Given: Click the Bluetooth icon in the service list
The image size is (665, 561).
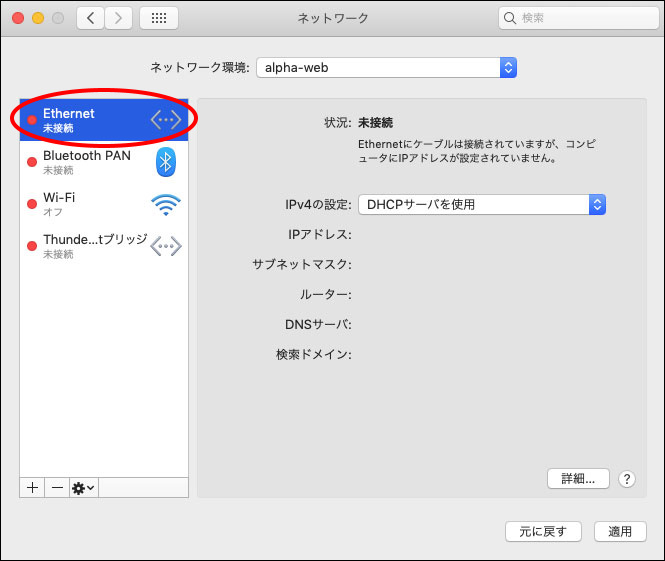Looking at the screenshot, I should pyautogui.click(x=166, y=162).
